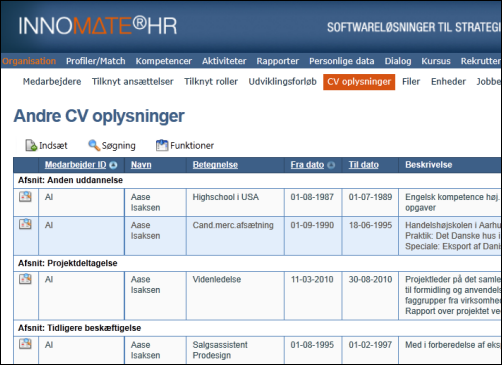Sort table by Til dato column
The image size is (502, 365).
pyautogui.click(x=364, y=165)
